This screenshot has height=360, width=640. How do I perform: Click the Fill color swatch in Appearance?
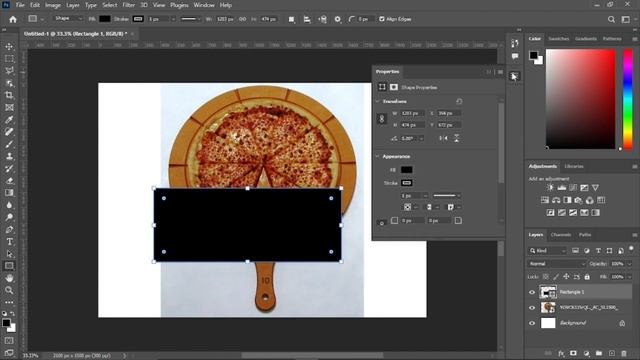(x=407, y=170)
